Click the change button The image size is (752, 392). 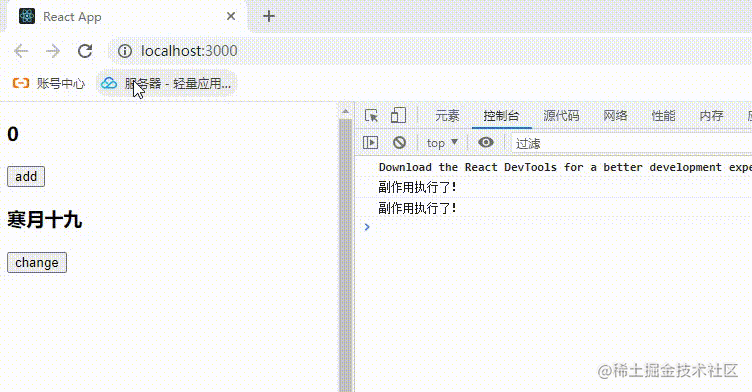coord(37,262)
